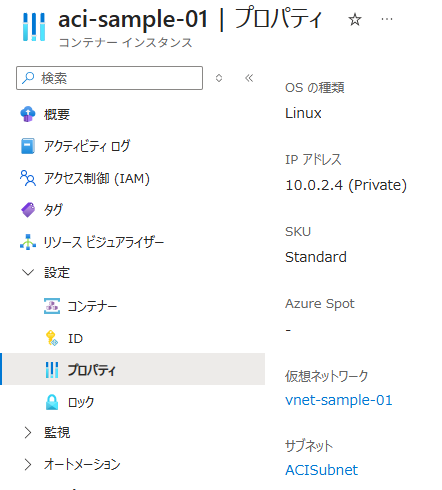
Task: Click the コンテナー icon under 設定
Action: pos(52,306)
